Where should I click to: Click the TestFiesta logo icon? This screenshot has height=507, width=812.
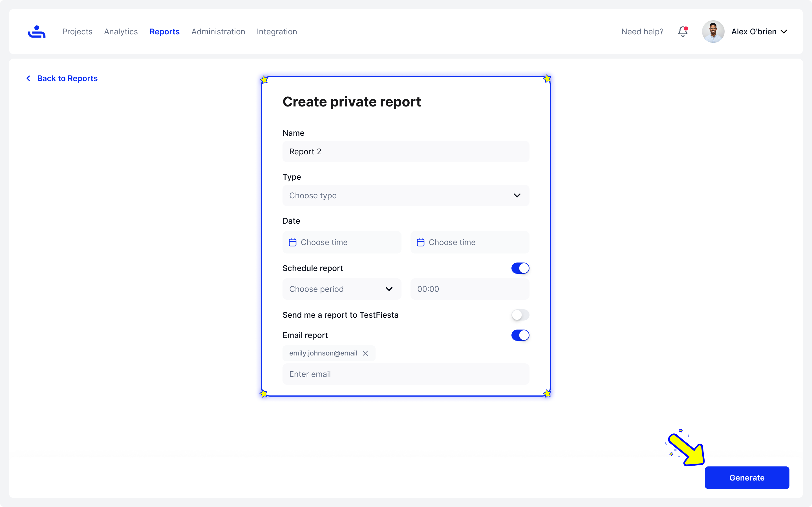(37, 32)
